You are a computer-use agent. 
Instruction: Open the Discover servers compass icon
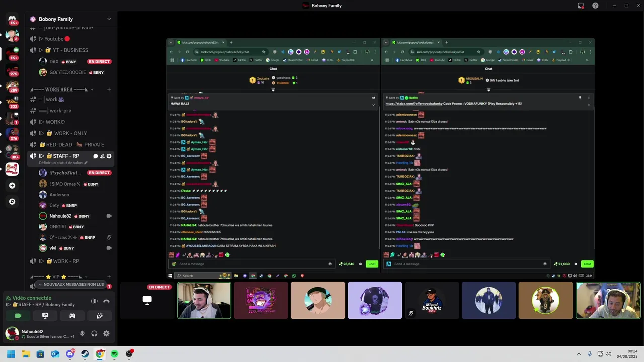[12, 202]
